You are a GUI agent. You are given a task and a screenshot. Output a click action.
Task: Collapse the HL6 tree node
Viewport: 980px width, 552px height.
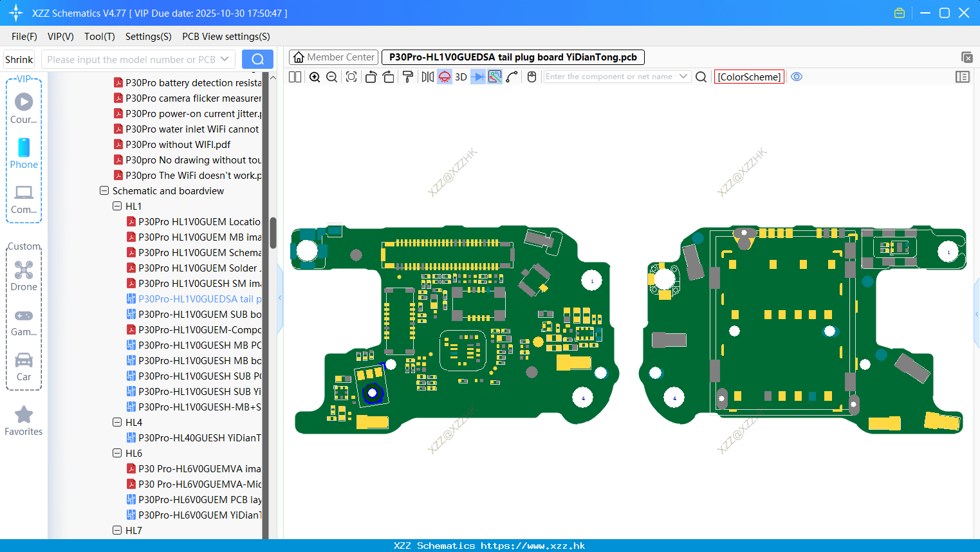(117, 454)
